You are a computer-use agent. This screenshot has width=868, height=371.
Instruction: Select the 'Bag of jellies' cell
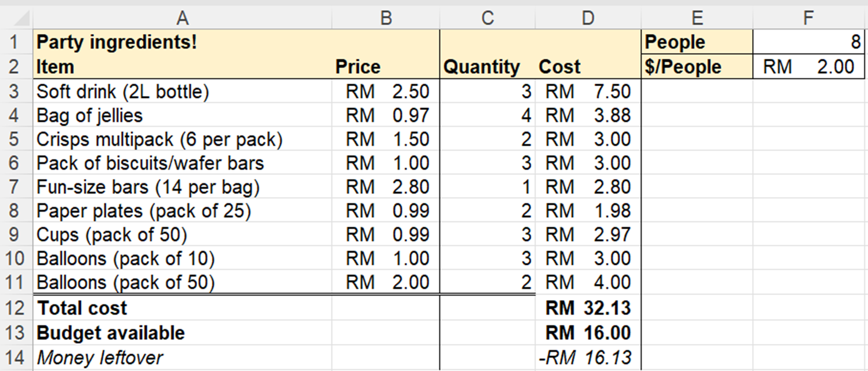pos(182,115)
